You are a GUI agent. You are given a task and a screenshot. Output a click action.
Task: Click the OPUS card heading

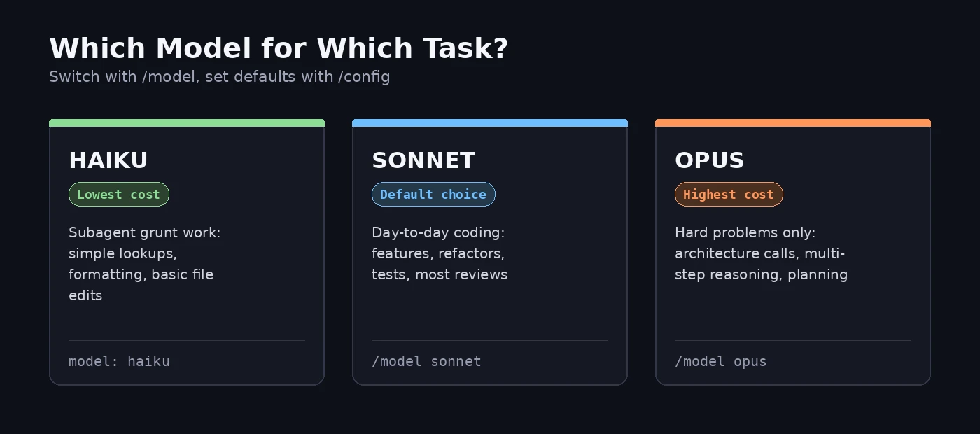[709, 160]
